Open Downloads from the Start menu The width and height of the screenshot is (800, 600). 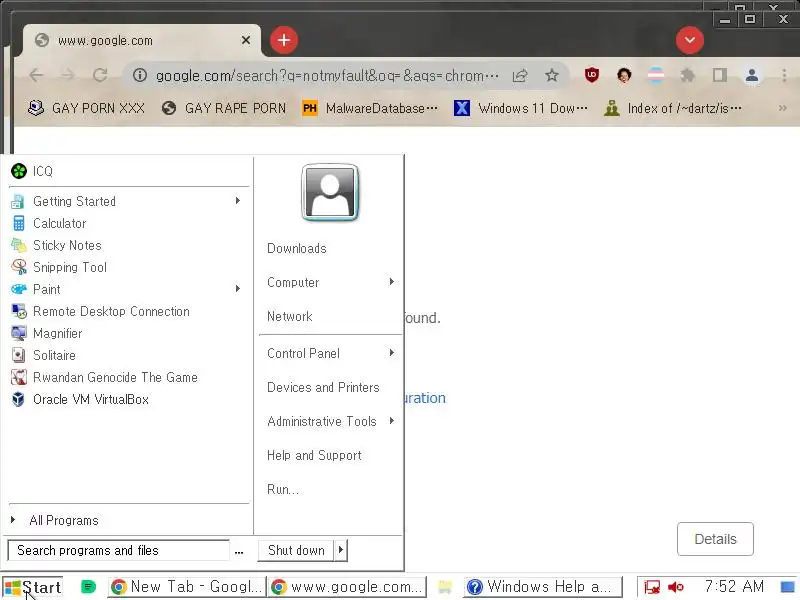(297, 248)
